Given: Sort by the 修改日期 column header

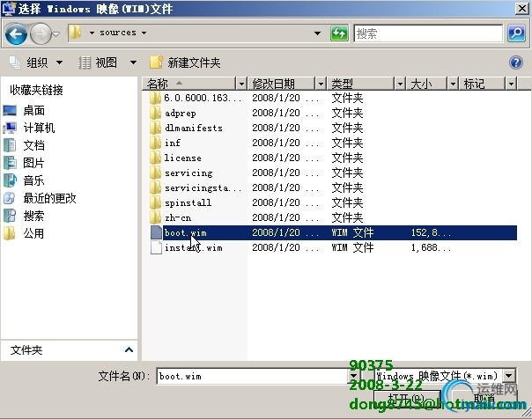Looking at the screenshot, I should point(282,84).
